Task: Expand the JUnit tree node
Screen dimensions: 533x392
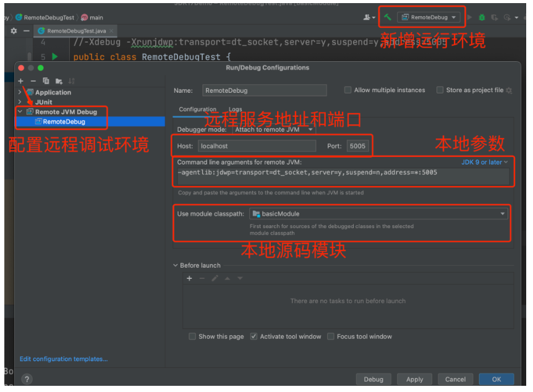Action: 20,101
